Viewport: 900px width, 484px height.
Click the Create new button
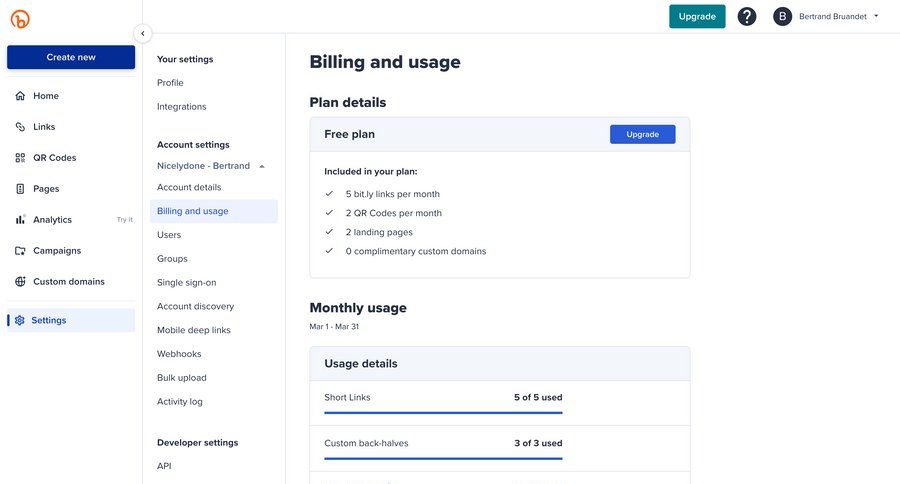71,57
